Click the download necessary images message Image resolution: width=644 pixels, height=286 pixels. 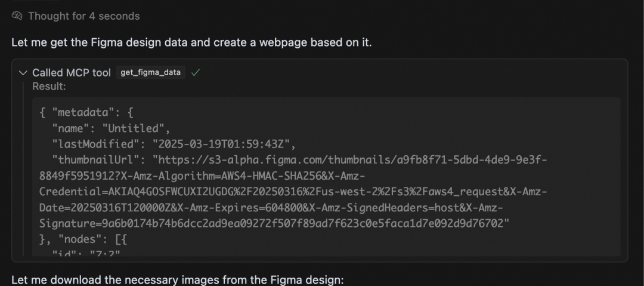click(178, 280)
